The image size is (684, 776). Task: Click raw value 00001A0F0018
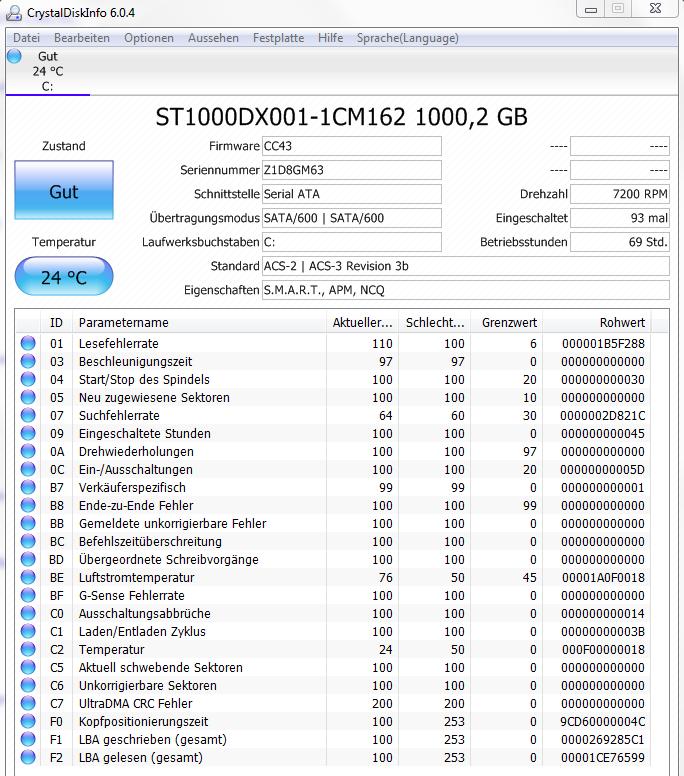tap(603, 578)
